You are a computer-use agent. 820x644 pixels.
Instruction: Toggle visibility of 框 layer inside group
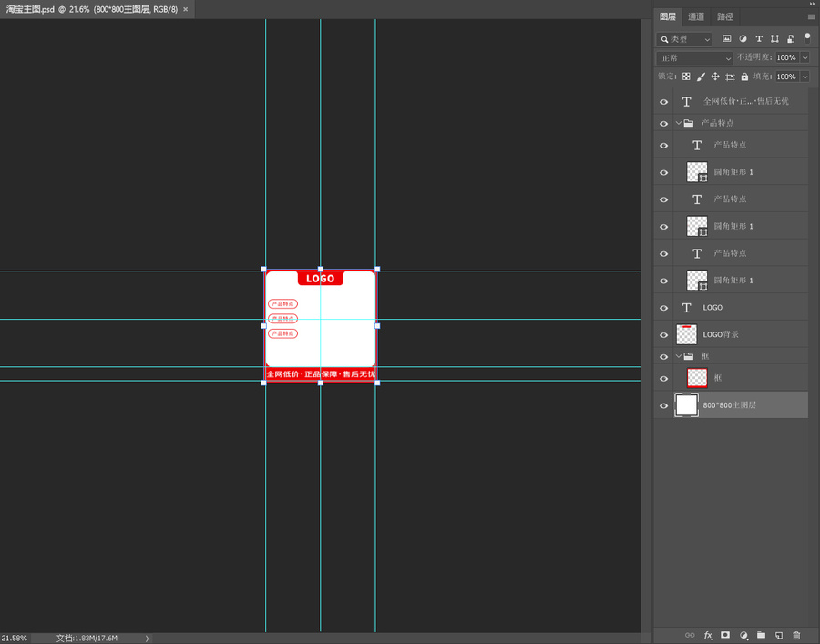[663, 378]
